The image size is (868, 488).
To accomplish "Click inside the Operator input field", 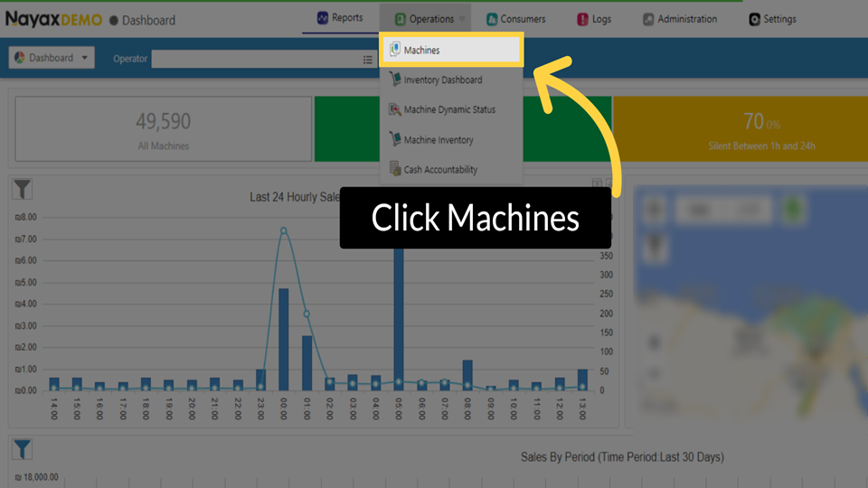I will [x=255, y=60].
